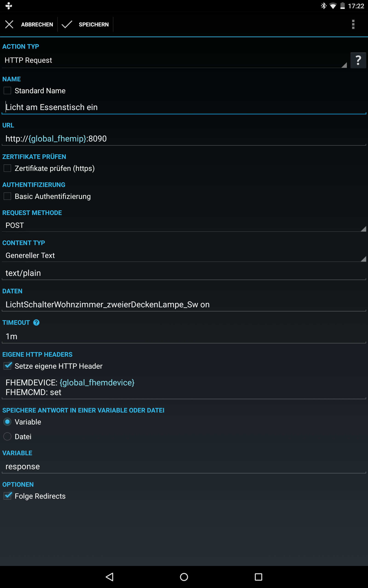Tap the Wi-Fi status icon
The image size is (368, 588).
tap(333, 6)
